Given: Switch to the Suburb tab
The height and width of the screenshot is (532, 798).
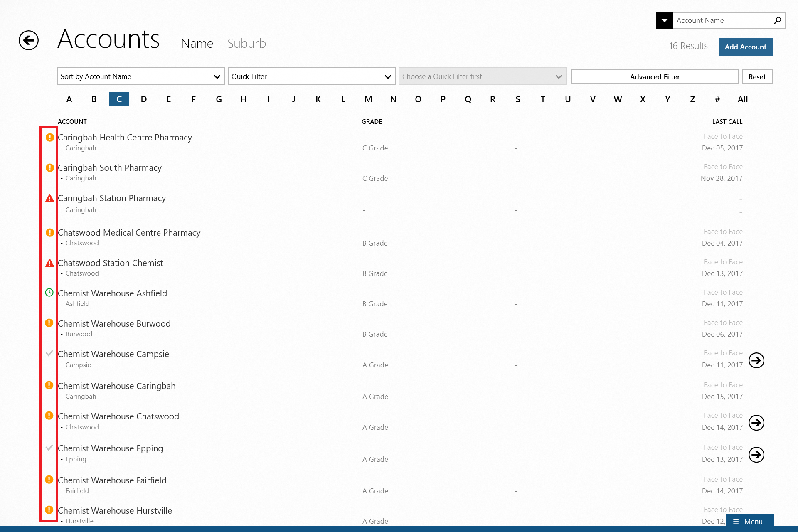Looking at the screenshot, I should pos(246,44).
